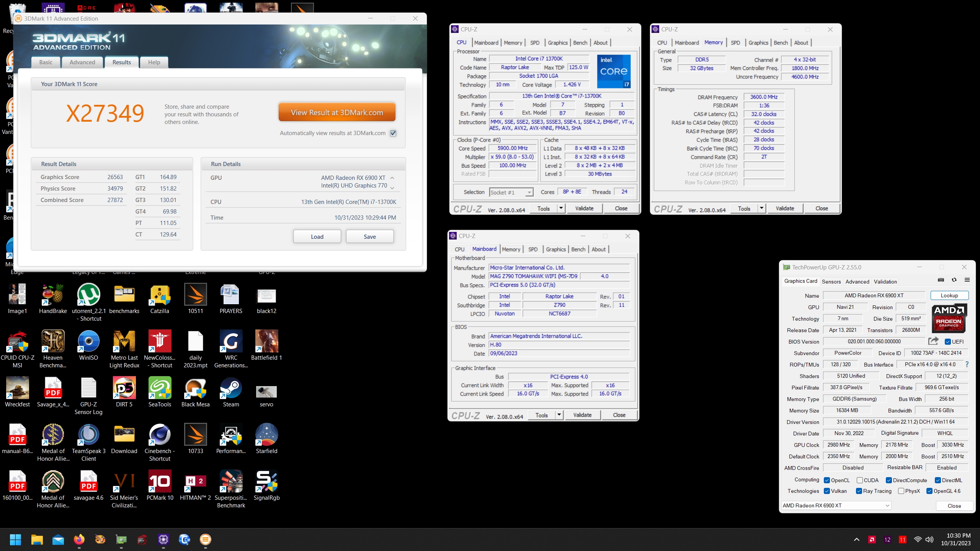Open Metro Last Light Redux shortcut
The width and height of the screenshot is (980, 551).
click(124, 349)
